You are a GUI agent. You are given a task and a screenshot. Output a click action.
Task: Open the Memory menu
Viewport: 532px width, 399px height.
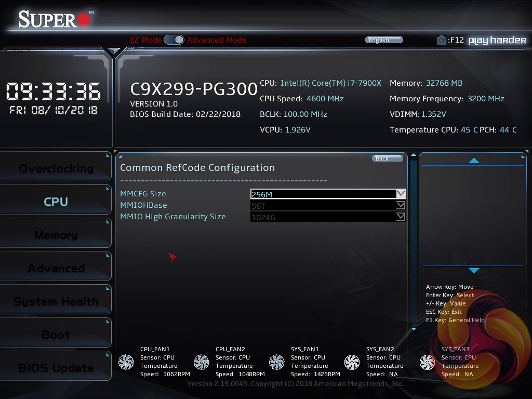(56, 234)
